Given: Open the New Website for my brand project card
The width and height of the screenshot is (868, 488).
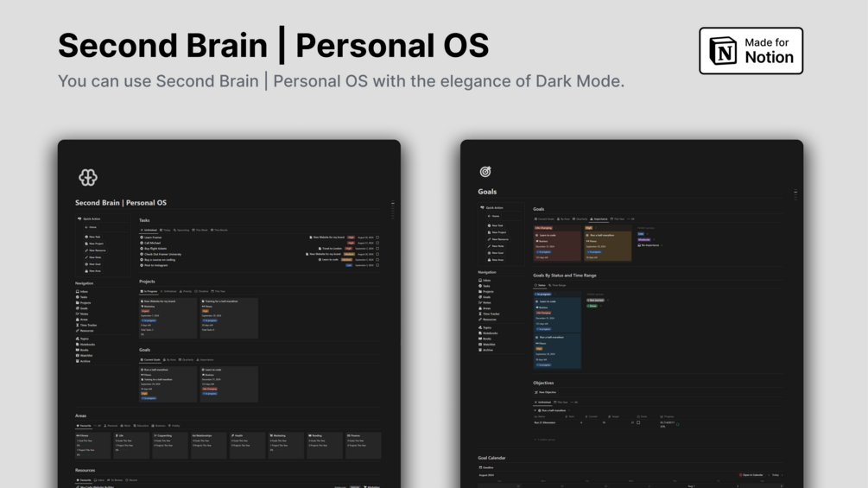Looking at the screenshot, I should click(x=168, y=318).
